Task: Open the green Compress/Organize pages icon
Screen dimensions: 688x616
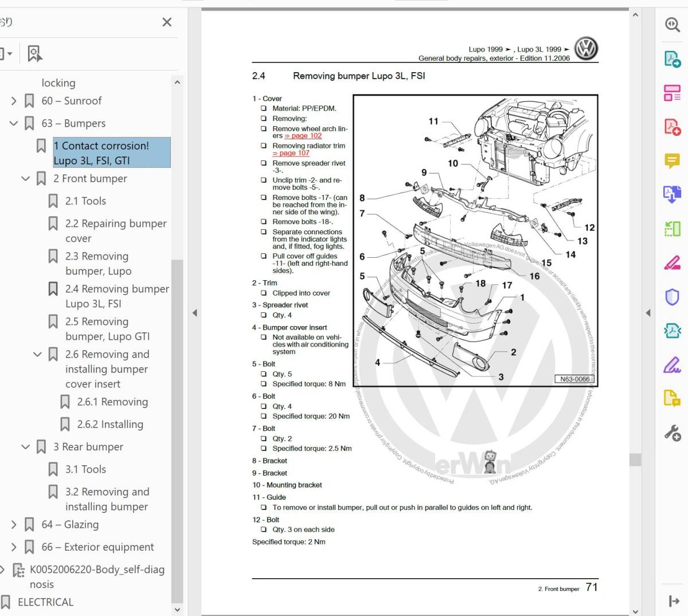Action: (x=672, y=229)
